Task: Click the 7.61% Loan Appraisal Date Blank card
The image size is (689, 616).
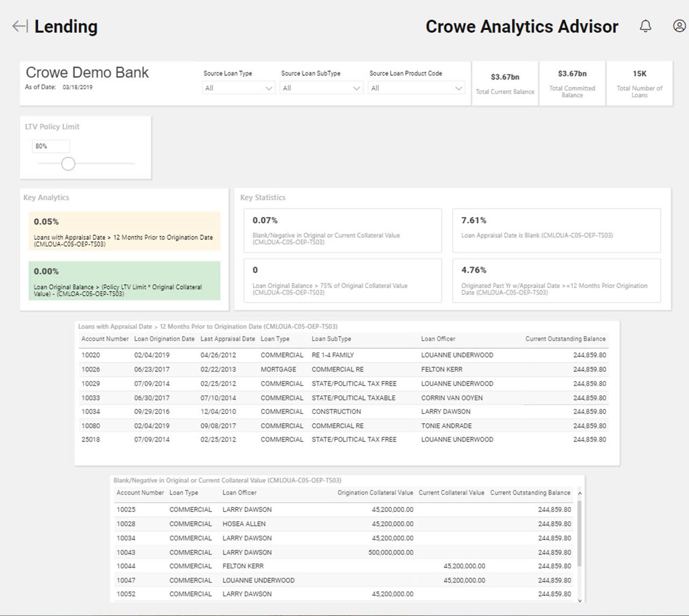Action: click(556, 230)
